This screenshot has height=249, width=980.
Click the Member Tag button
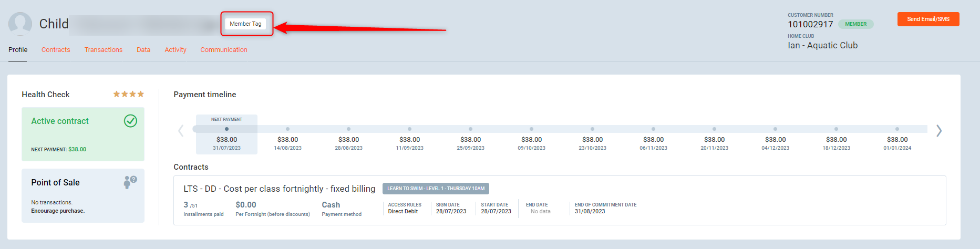tap(245, 24)
